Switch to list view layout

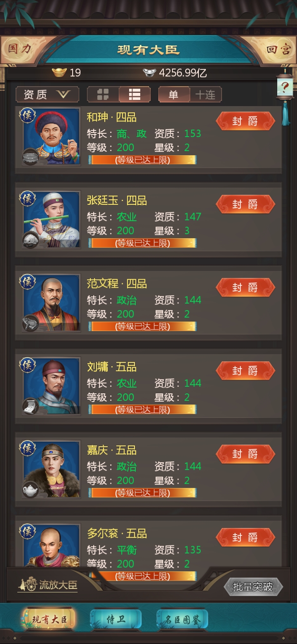click(134, 95)
